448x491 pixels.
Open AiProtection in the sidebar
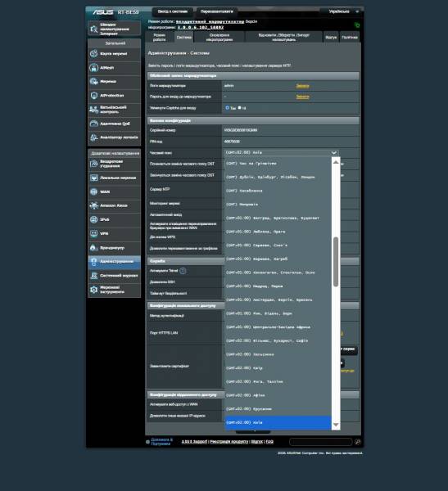114,96
